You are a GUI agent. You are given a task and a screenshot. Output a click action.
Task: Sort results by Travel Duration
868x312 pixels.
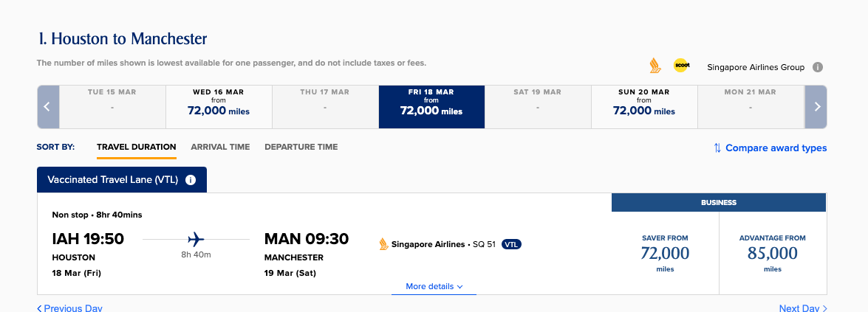(136, 148)
